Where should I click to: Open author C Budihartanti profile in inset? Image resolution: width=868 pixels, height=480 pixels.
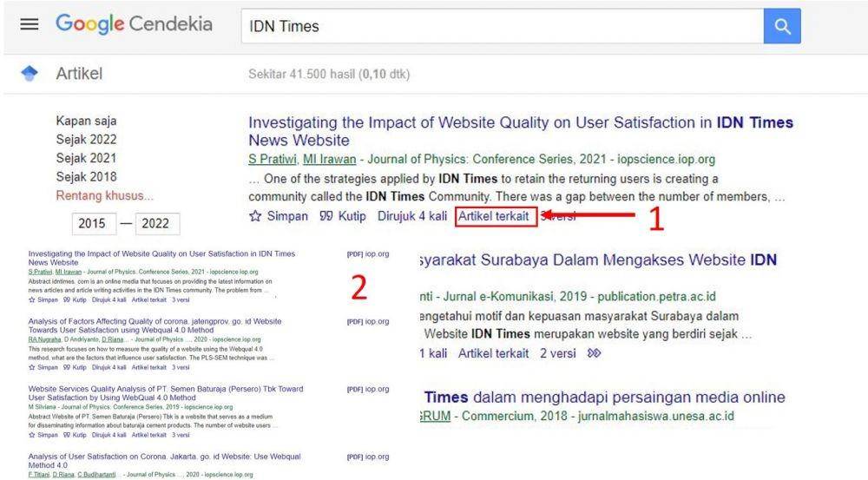point(96,475)
